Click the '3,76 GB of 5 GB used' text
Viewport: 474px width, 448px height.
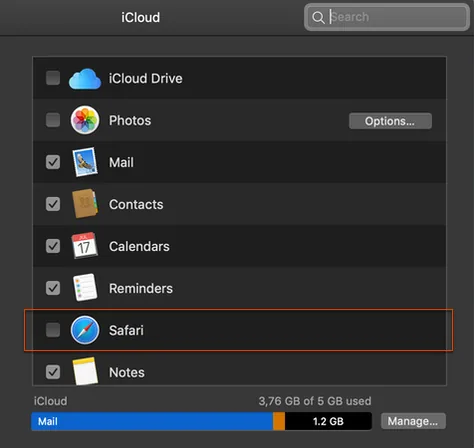[315, 401]
